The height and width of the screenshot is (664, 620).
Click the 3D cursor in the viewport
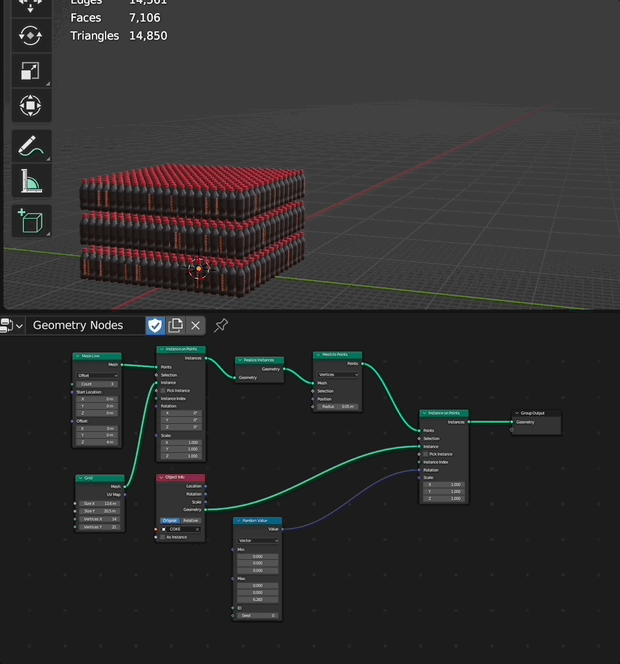198,269
